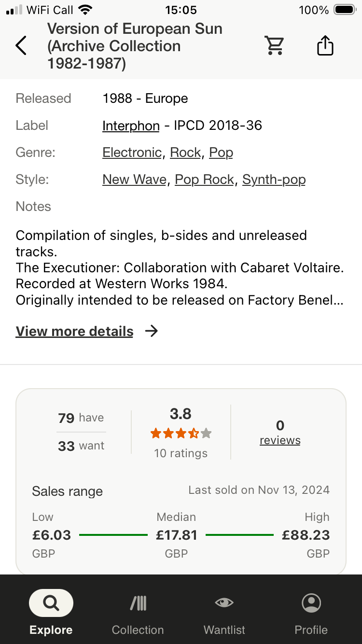Tap the back arrow icon
Screen dimensions: 362x644
tap(21, 46)
